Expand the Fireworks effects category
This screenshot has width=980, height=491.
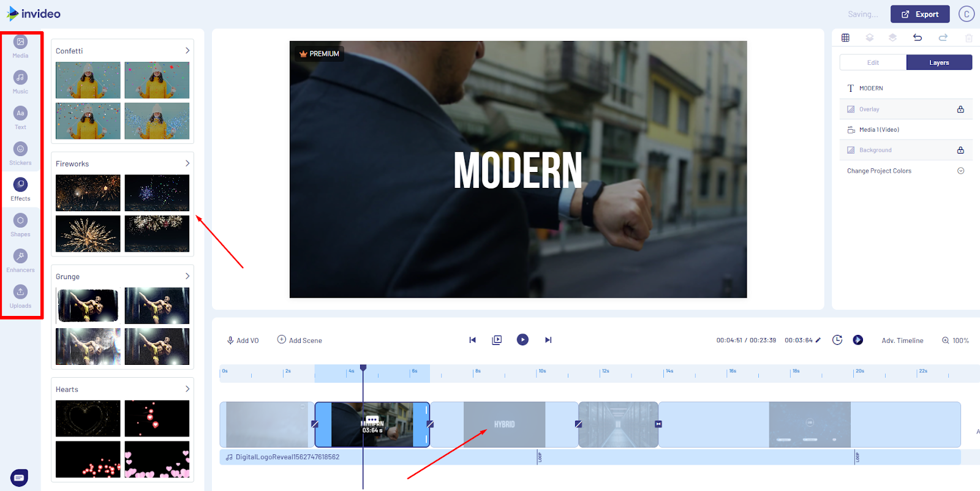pos(187,163)
